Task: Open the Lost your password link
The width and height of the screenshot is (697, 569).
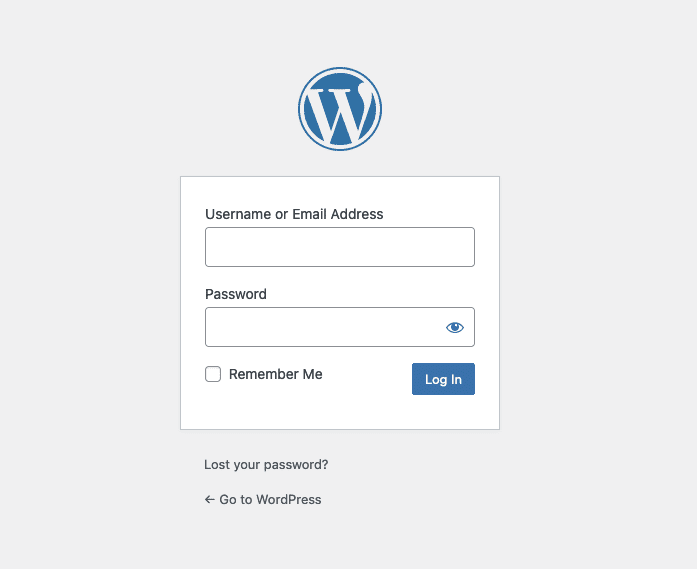Action: [266, 465]
